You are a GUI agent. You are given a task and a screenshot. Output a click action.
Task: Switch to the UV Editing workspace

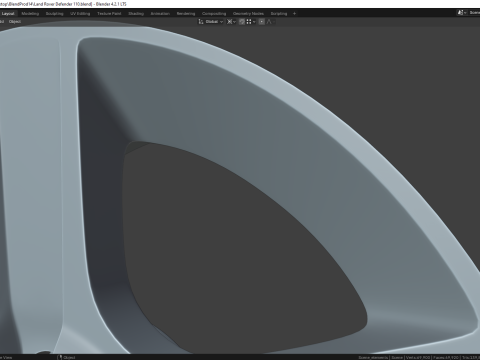point(80,14)
